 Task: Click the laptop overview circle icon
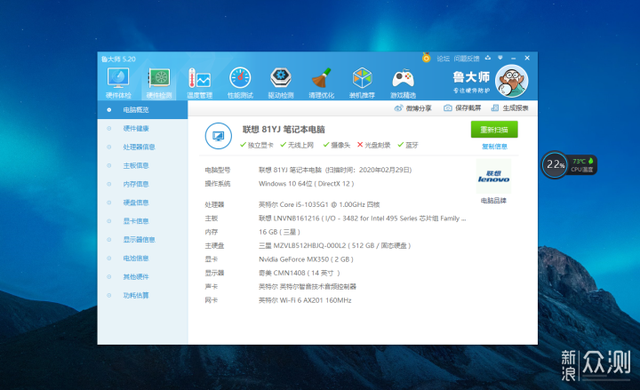[218, 136]
